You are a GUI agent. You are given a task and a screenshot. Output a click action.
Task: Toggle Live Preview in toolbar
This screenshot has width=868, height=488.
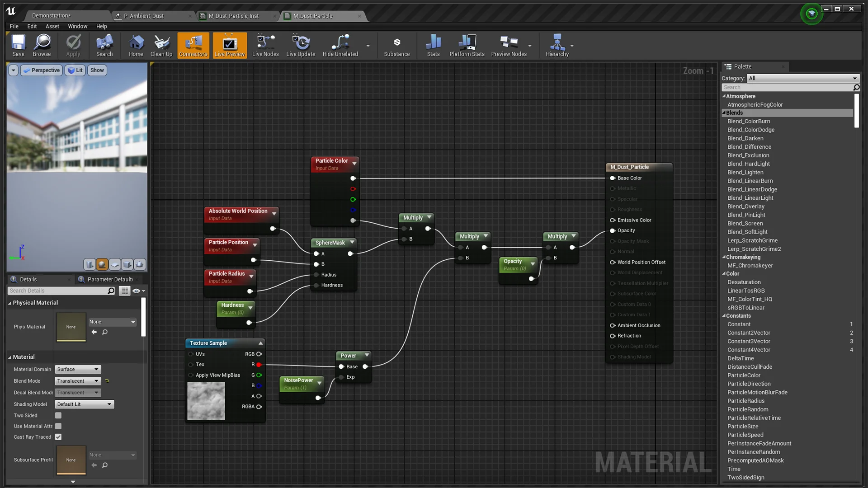tap(230, 45)
